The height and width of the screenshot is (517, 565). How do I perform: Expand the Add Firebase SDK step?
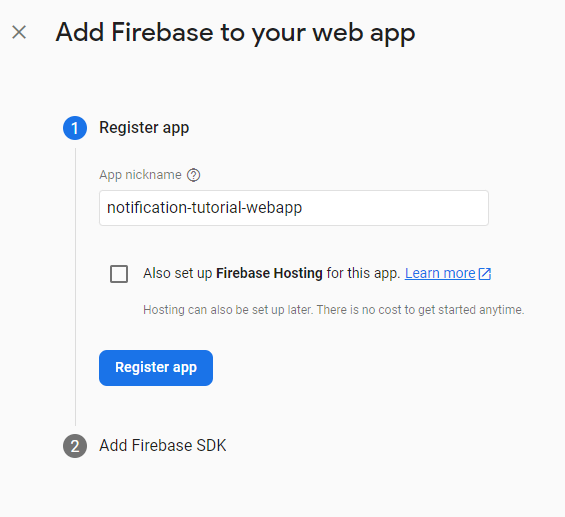pos(163,446)
